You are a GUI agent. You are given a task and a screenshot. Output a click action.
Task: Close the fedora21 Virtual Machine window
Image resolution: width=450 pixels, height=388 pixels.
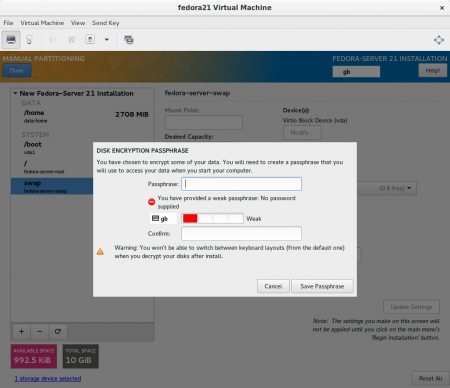point(442,8)
